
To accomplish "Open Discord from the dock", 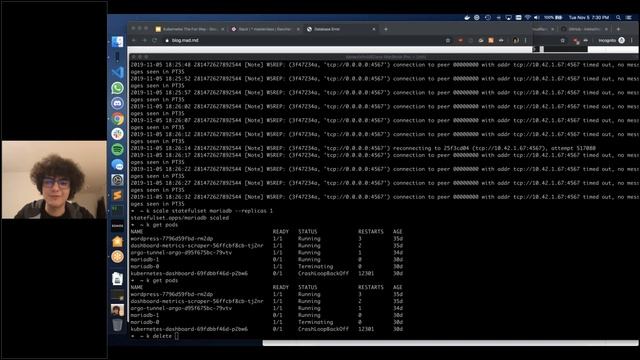I will [x=118, y=103].
